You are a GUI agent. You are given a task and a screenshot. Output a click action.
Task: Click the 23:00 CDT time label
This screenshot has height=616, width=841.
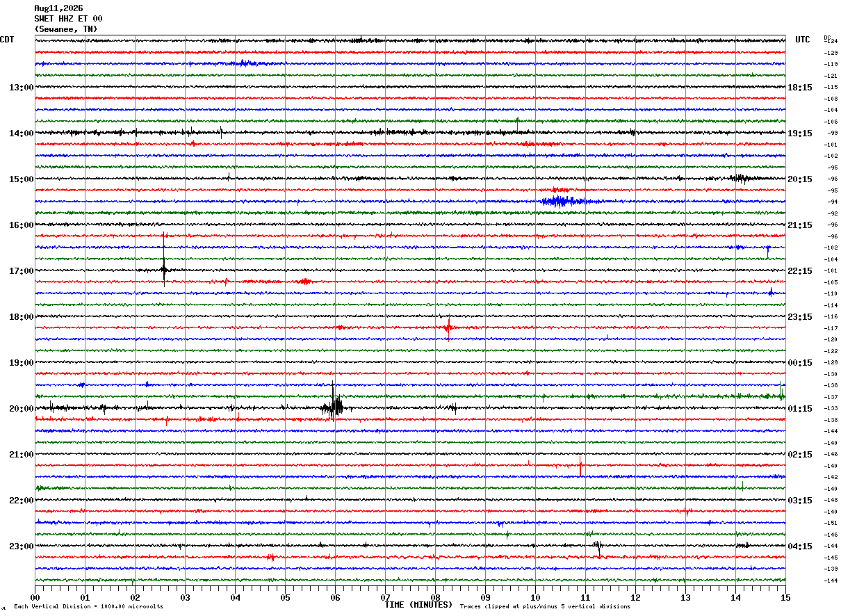22,546
